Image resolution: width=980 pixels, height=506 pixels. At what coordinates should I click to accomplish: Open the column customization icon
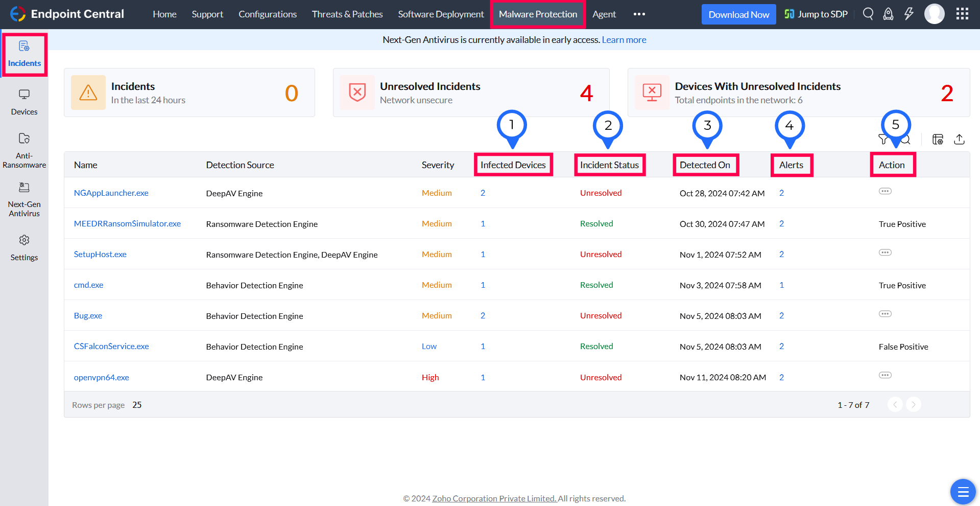938,139
